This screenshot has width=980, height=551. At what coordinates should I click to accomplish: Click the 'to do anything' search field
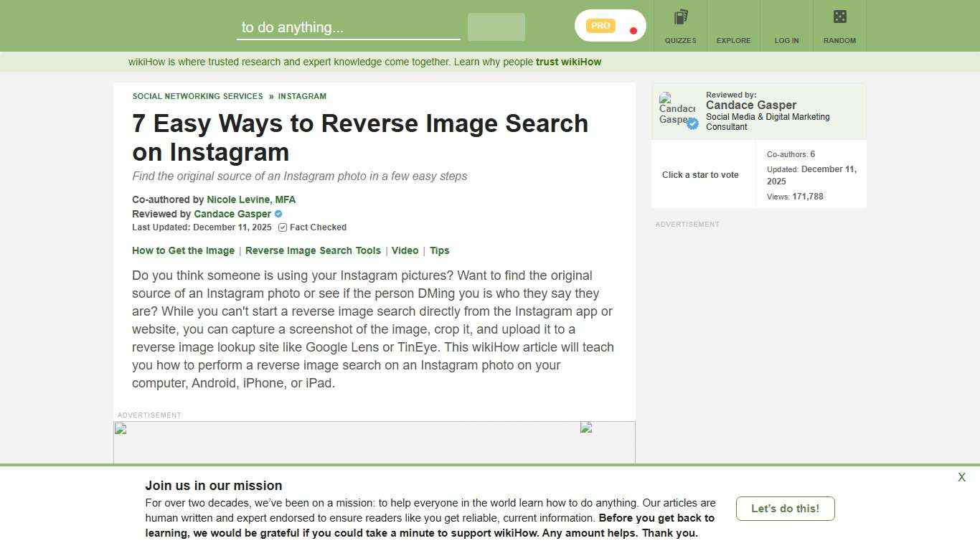point(347,27)
